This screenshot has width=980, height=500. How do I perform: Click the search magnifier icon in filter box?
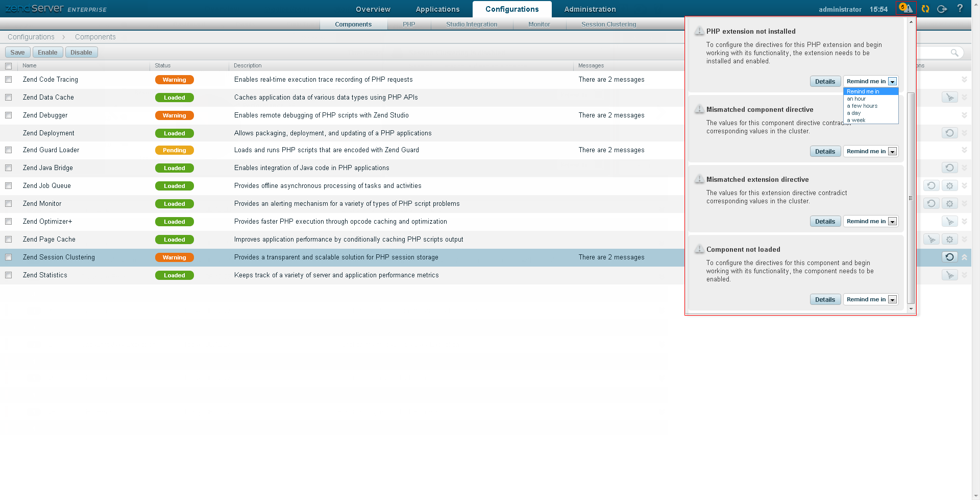coord(954,53)
